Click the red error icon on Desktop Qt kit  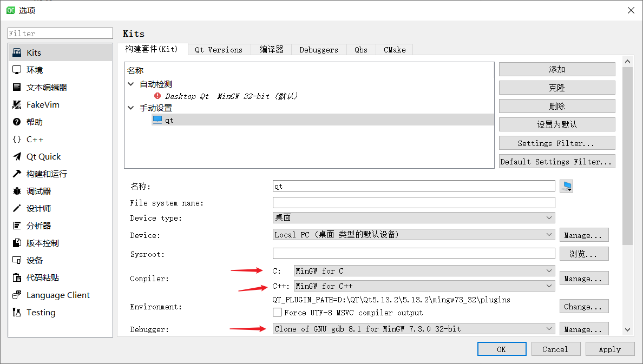[x=158, y=96]
